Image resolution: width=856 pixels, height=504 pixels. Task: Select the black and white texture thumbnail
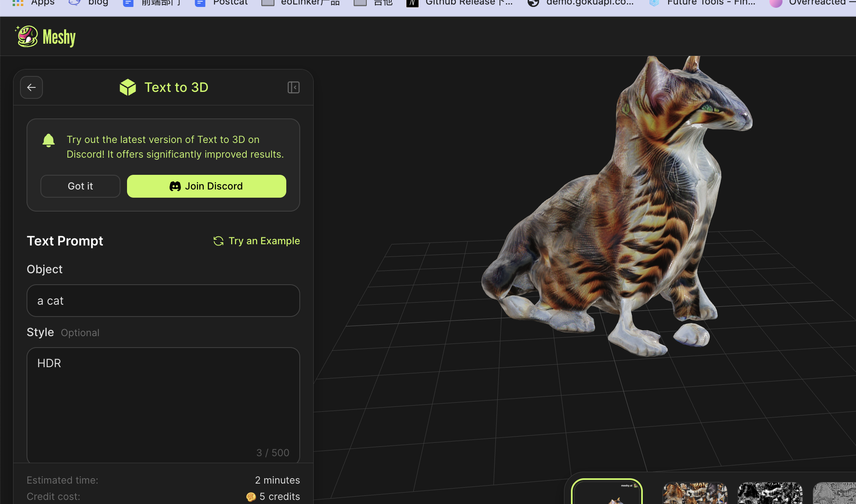[x=770, y=493]
